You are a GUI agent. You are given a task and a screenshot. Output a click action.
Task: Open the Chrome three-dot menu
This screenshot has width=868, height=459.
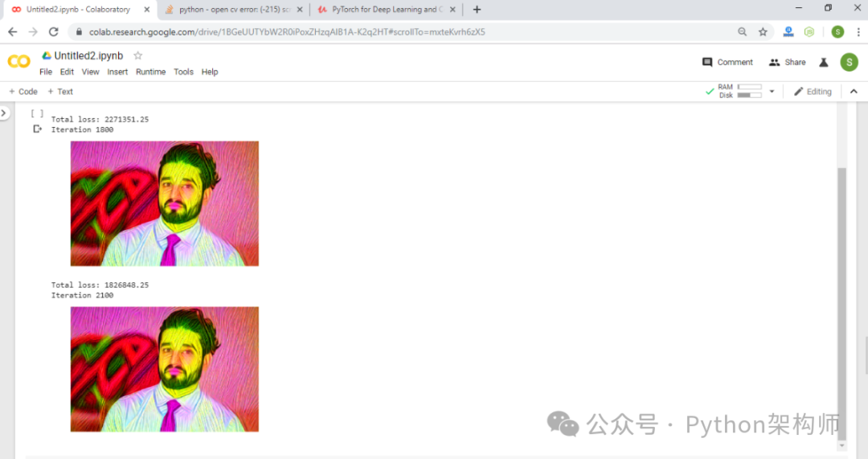pyautogui.click(x=858, y=32)
